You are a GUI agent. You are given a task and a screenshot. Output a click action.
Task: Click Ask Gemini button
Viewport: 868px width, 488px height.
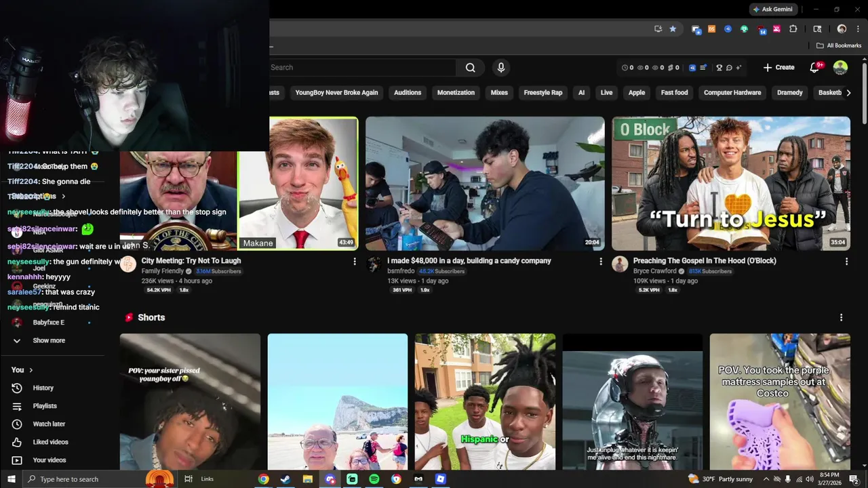[x=772, y=9]
